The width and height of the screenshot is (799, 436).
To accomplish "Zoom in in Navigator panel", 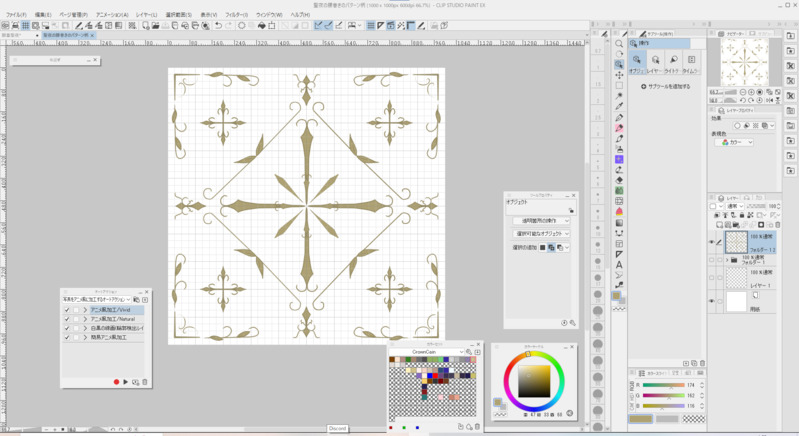I will pos(752,92).
